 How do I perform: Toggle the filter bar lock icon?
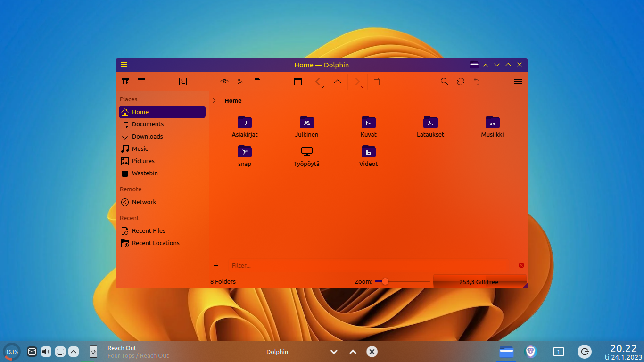click(216, 265)
